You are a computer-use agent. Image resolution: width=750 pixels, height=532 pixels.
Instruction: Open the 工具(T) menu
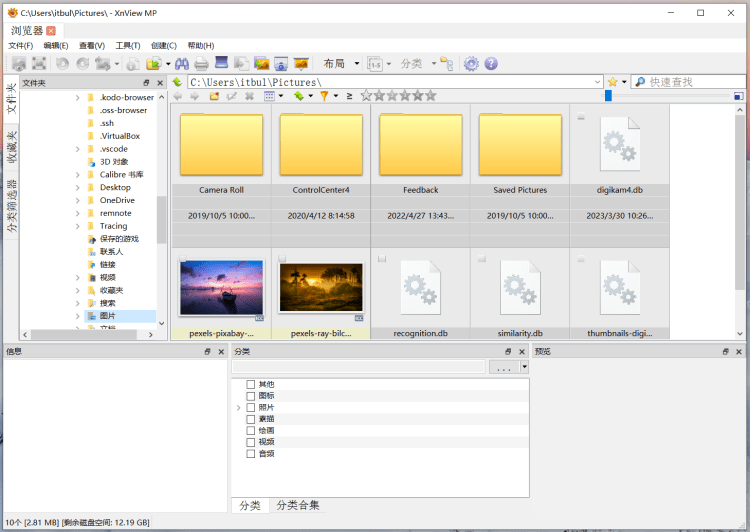(x=128, y=45)
